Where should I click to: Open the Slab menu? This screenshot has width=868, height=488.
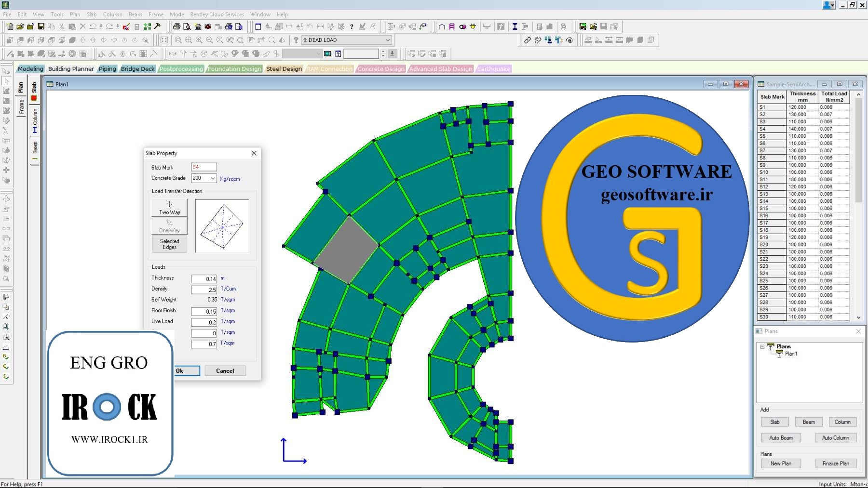click(x=91, y=14)
